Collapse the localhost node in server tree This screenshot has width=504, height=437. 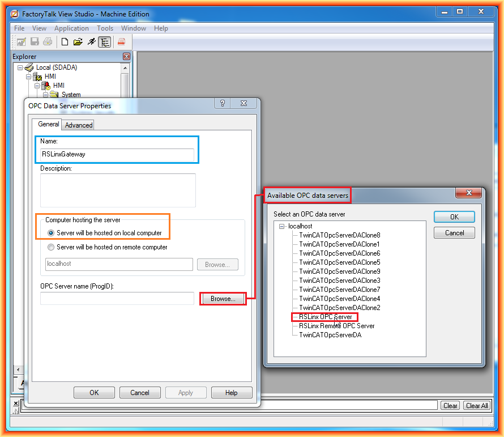(x=282, y=226)
